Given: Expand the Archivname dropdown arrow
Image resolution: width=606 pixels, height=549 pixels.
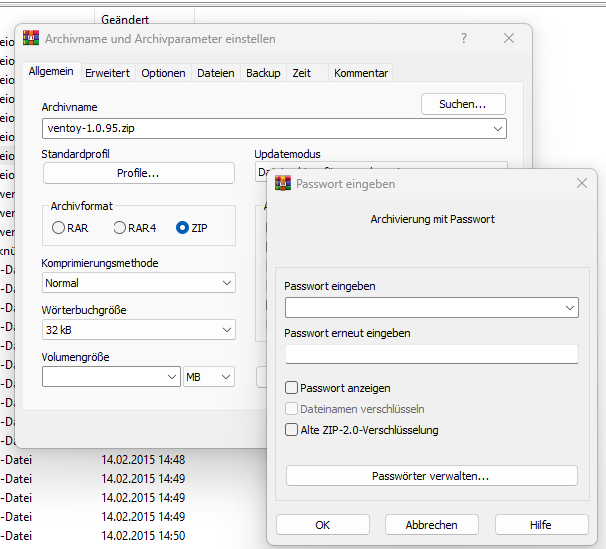Looking at the screenshot, I should 498,129.
